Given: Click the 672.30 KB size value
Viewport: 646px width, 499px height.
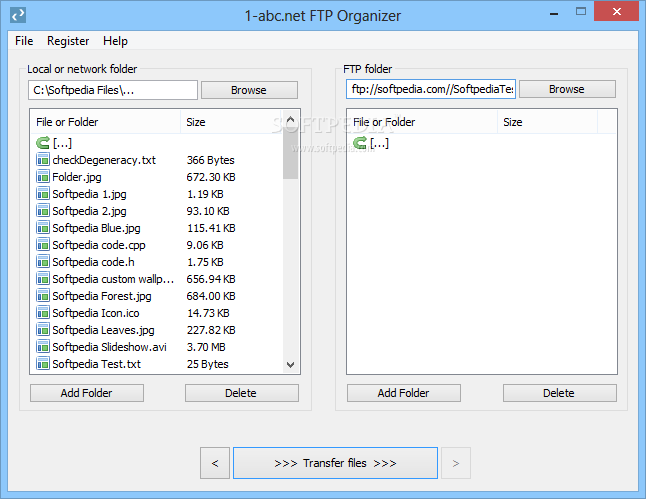Looking at the screenshot, I should pos(211,177).
